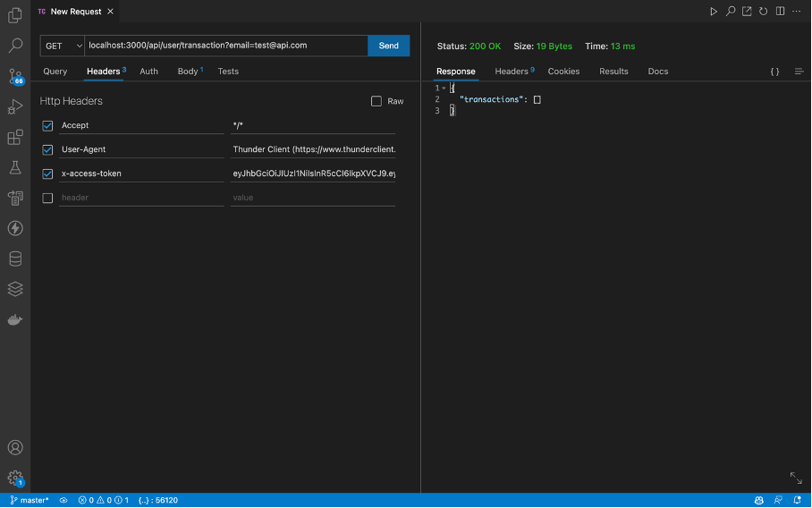Image resolution: width=812 pixels, height=508 pixels.
Task: Click the x-access-token value field
Action: [313, 174]
